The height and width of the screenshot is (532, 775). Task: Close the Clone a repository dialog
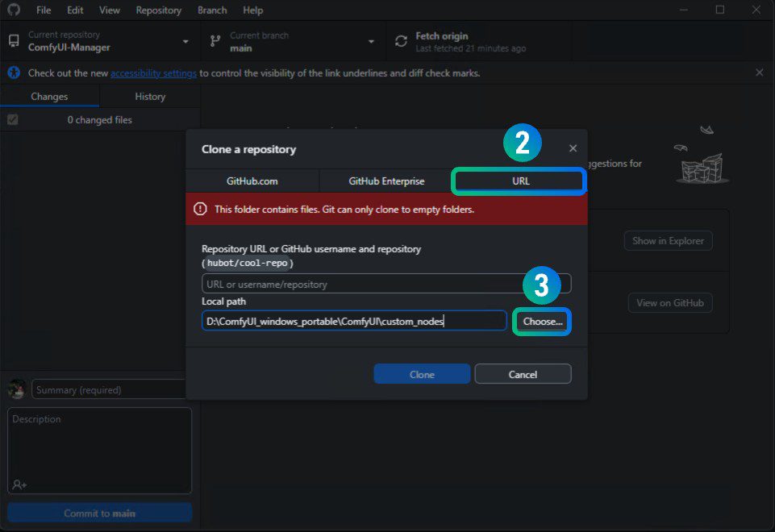coord(573,148)
